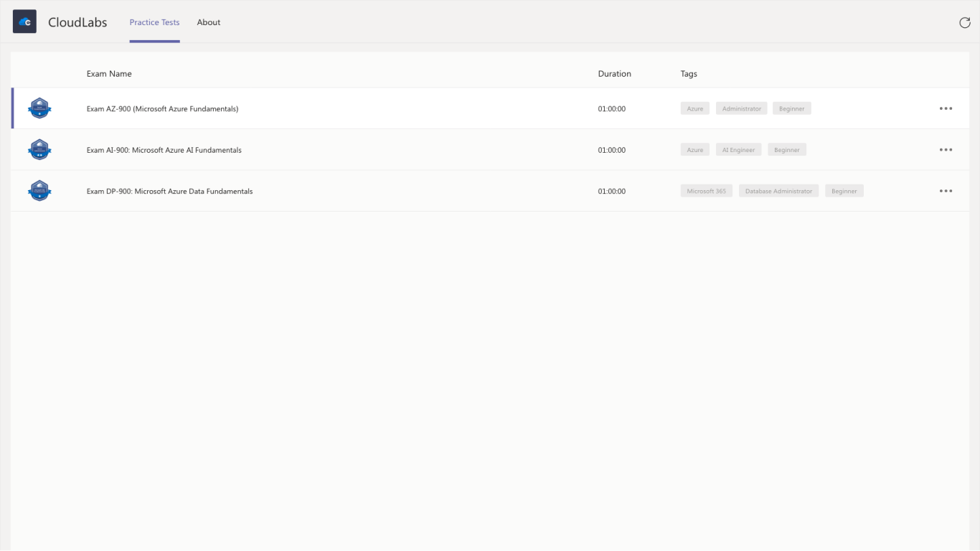Image resolution: width=980 pixels, height=551 pixels.
Task: Click the DP-900 exam badge icon
Action: [x=39, y=191]
